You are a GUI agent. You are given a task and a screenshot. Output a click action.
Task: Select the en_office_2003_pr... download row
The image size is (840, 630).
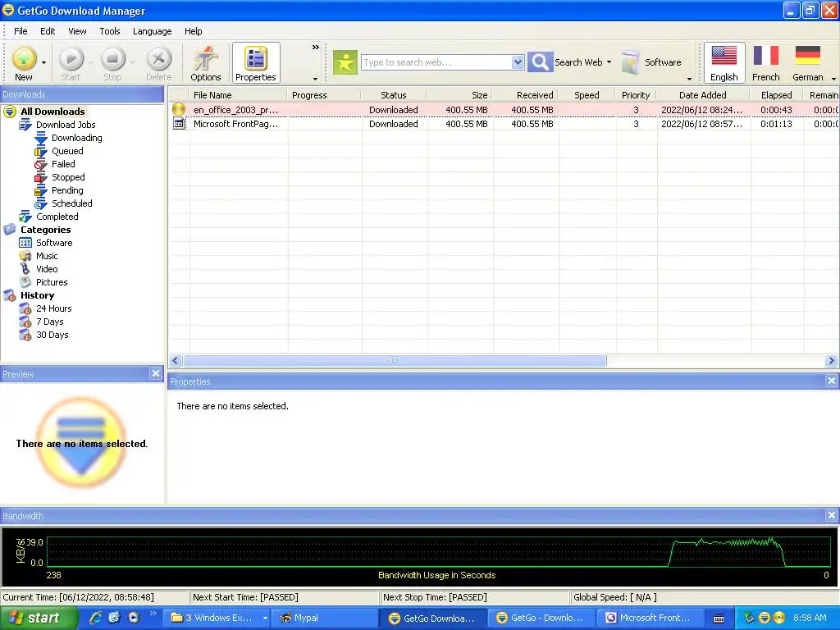(504, 110)
